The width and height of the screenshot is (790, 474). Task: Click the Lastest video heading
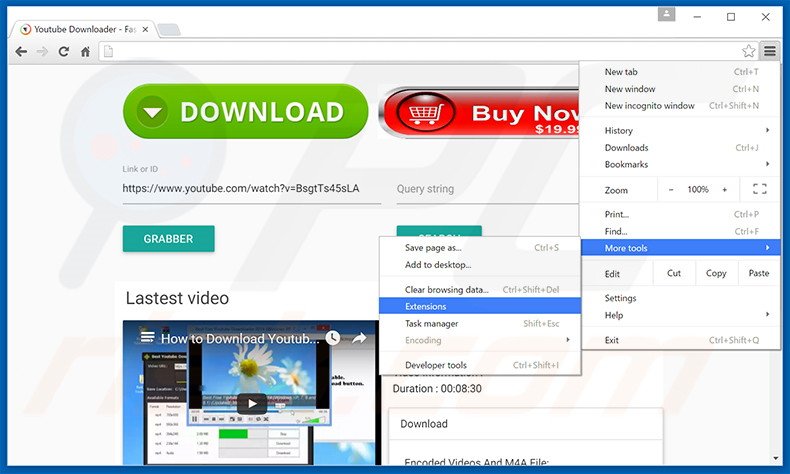pyautogui.click(x=177, y=298)
